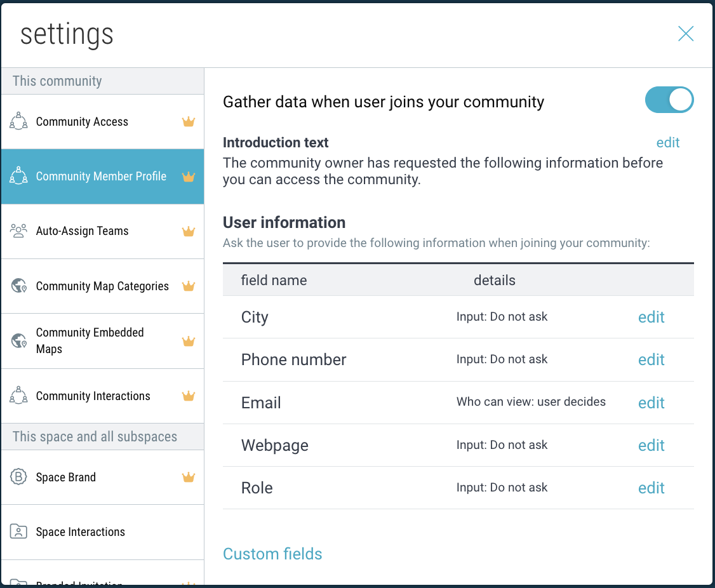The height and width of the screenshot is (588, 715).
Task: Click the crown icon beside Community Access
Action: [x=188, y=122]
